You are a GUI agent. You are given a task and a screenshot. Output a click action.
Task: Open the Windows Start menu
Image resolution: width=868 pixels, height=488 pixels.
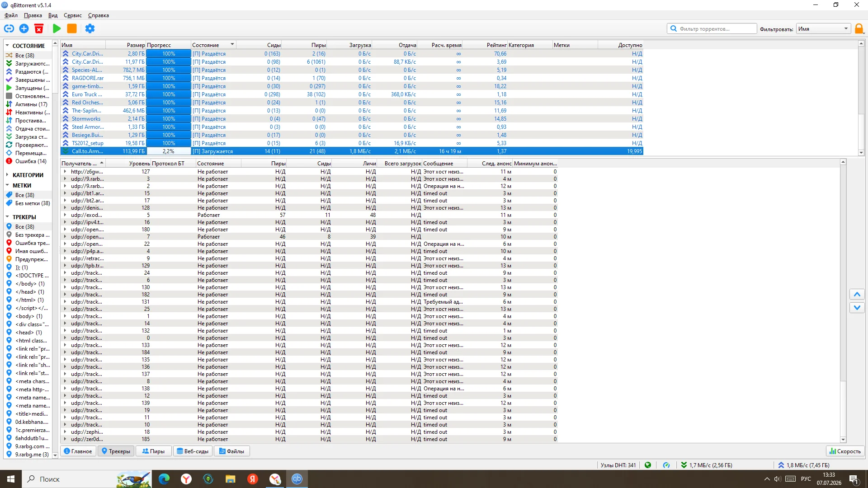[x=11, y=479]
